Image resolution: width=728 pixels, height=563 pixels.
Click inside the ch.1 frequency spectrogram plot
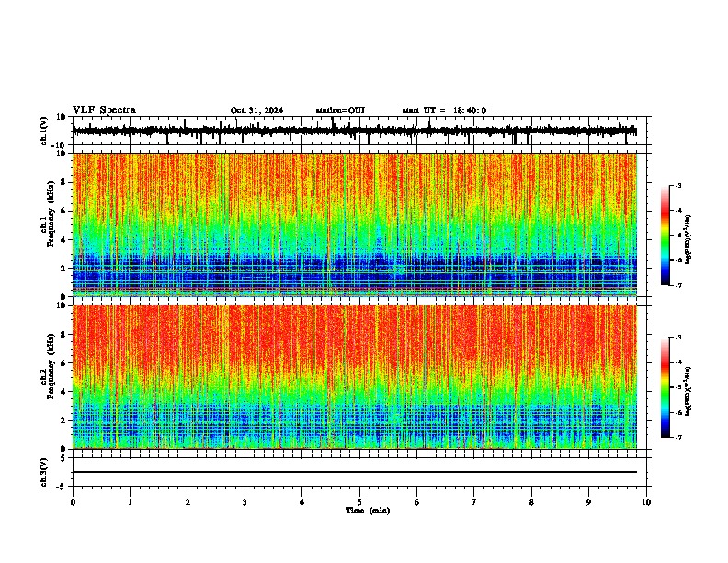(x=355, y=224)
